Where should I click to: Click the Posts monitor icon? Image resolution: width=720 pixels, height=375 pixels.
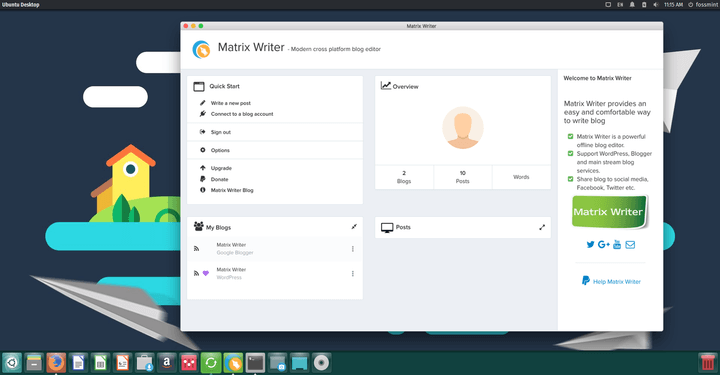[387, 227]
